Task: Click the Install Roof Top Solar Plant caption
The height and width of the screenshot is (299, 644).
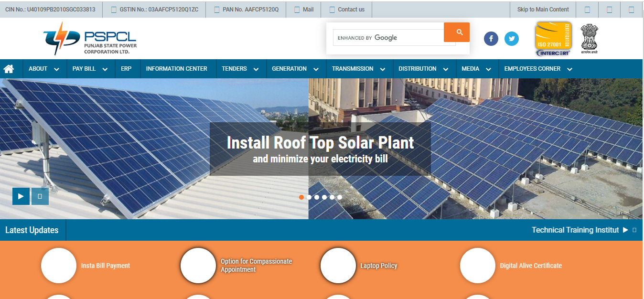Action: point(320,143)
